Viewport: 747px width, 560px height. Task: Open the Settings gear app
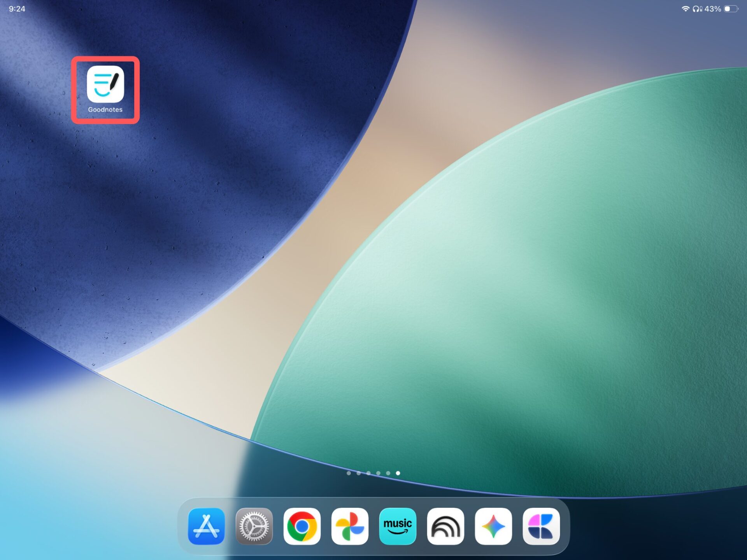(x=254, y=526)
